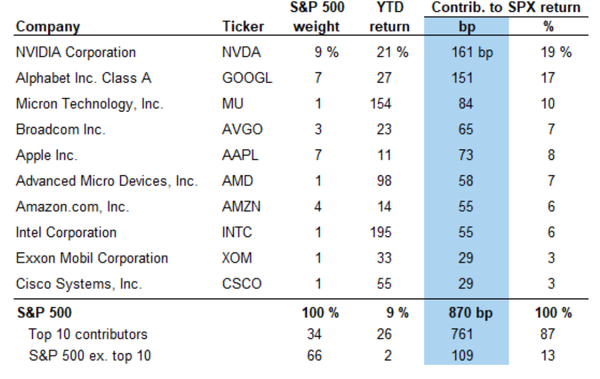
Task: Click the Apple Inc. company name
Action: click(46, 155)
